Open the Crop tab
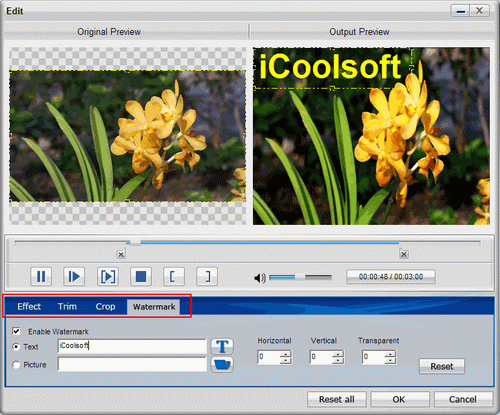The width and height of the screenshot is (500, 415). coord(105,306)
